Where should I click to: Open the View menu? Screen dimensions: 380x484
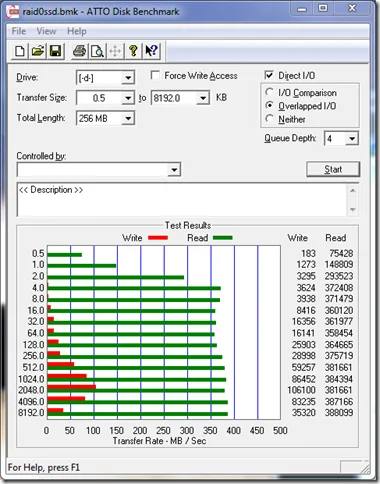point(46,31)
